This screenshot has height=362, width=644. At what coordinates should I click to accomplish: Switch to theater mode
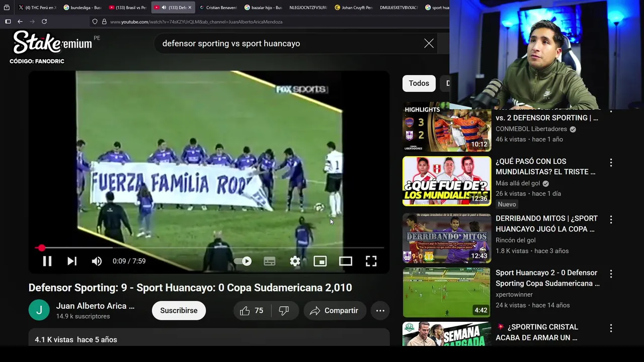[346, 261]
